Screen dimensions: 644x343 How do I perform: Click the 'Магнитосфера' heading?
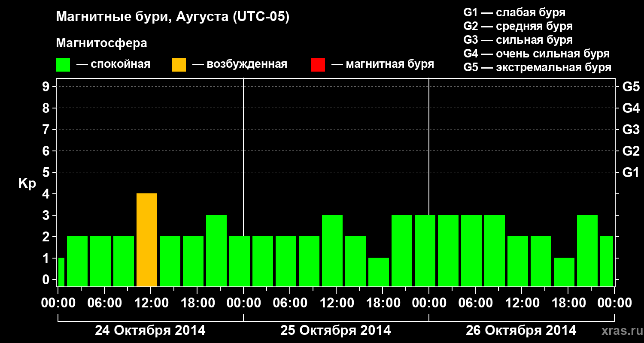102,43
